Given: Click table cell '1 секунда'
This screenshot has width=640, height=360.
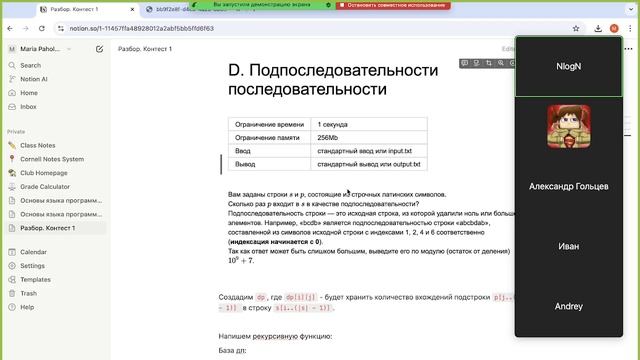Looking at the screenshot, I should pyautogui.click(x=369, y=124).
